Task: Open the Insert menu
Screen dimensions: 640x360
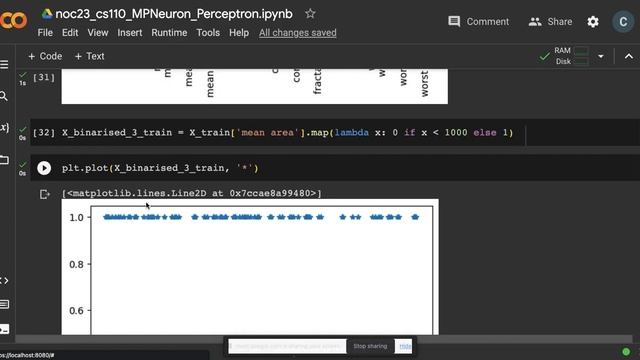Action: point(130,33)
